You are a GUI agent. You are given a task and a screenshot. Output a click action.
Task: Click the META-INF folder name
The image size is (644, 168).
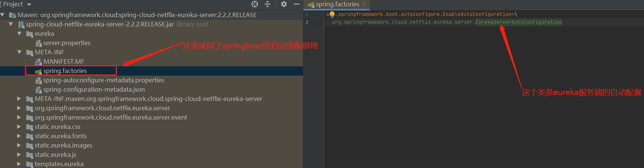pyautogui.click(x=49, y=52)
